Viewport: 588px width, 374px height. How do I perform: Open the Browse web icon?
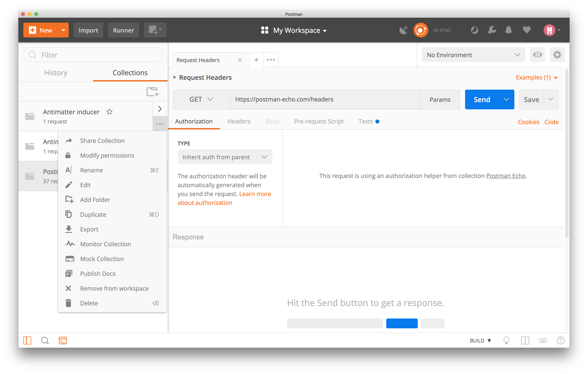[474, 30]
